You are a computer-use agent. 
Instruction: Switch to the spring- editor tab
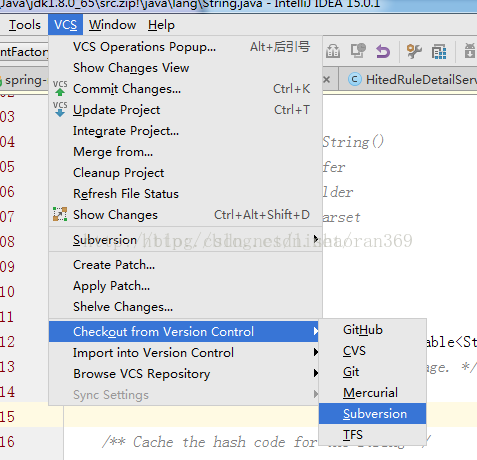24,80
